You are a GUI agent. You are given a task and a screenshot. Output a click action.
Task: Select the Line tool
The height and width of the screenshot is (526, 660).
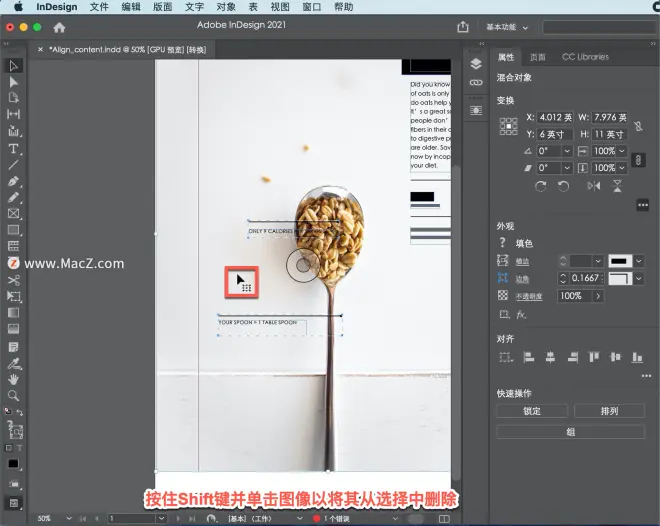(x=13, y=165)
